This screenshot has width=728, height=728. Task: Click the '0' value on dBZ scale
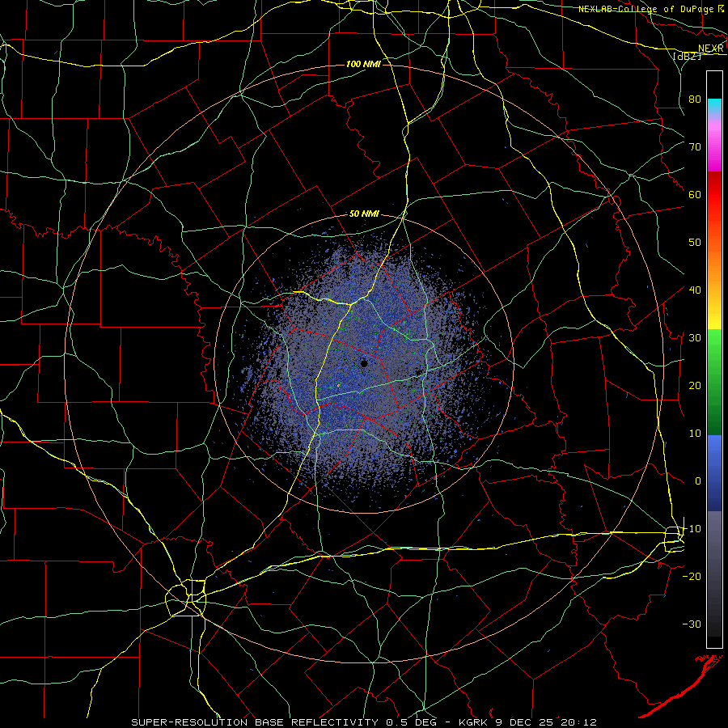coord(698,481)
